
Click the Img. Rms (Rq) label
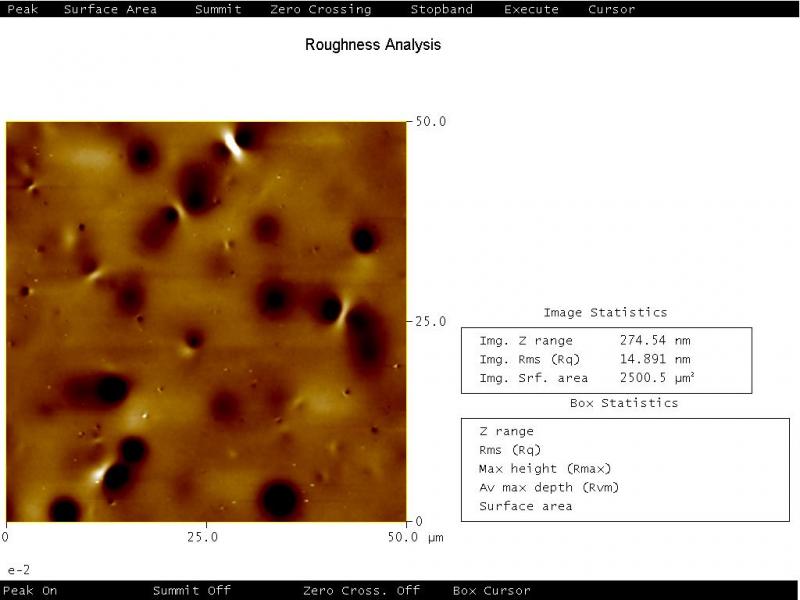pos(530,359)
